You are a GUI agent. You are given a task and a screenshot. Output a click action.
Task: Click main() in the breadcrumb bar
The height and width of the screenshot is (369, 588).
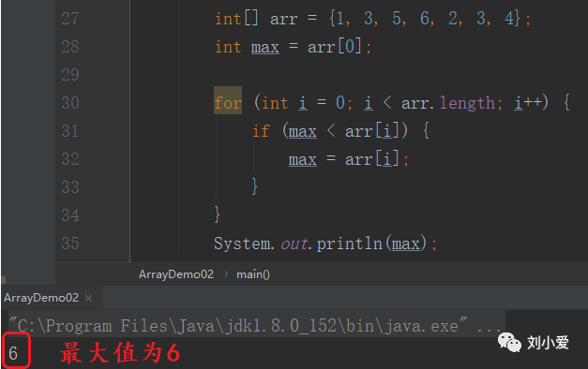(253, 274)
